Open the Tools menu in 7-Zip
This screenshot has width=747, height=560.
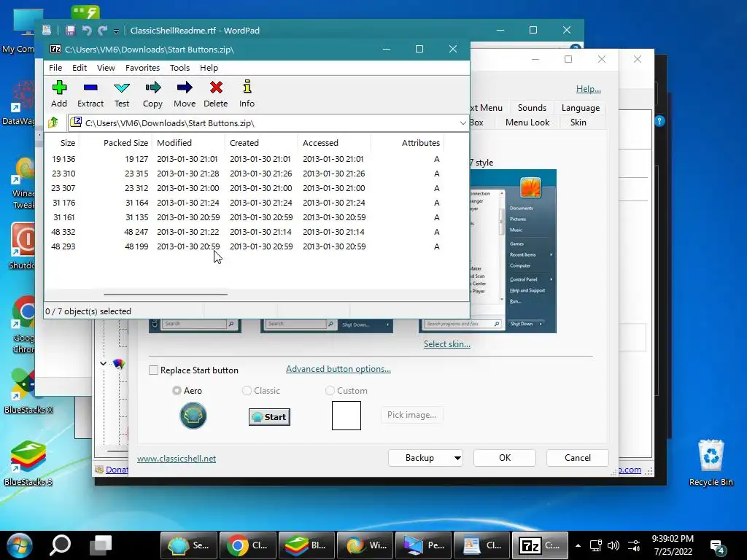pos(179,68)
